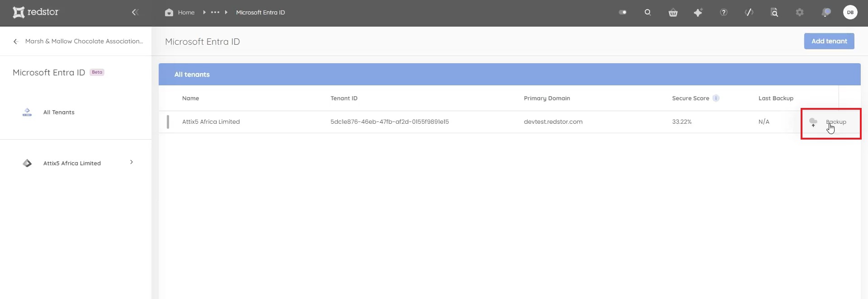Screen dimensions: 868x299
Task: Click the Redstor logo
Action: click(x=36, y=12)
